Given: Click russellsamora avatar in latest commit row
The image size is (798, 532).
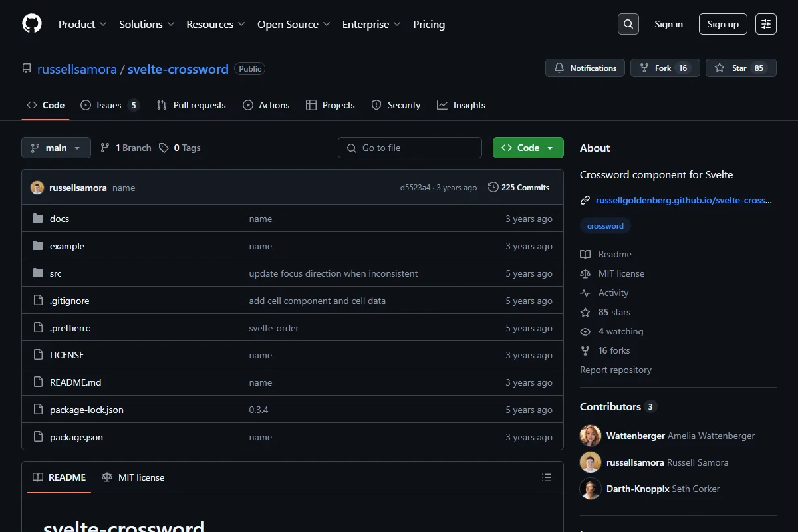Looking at the screenshot, I should click(x=37, y=188).
